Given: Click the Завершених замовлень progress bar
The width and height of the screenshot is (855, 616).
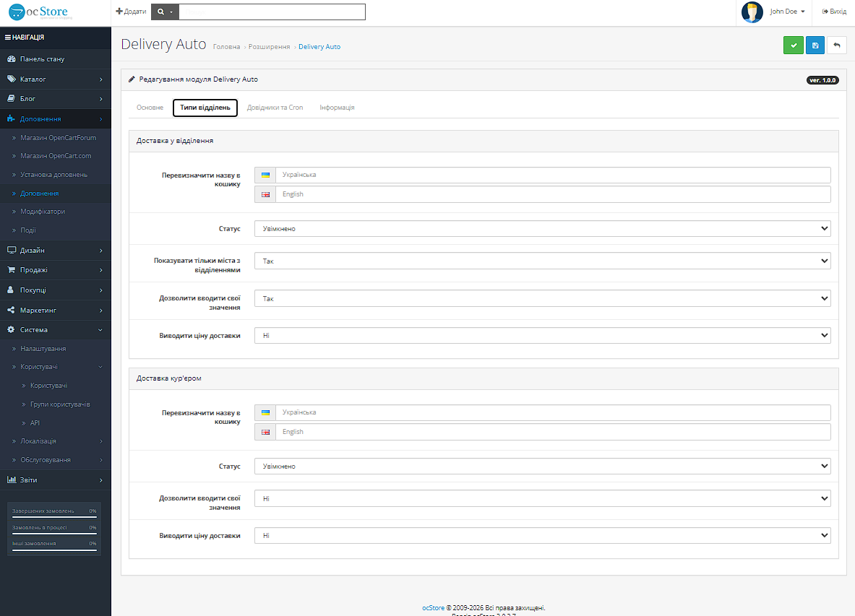Looking at the screenshot, I should pyautogui.click(x=54, y=517).
